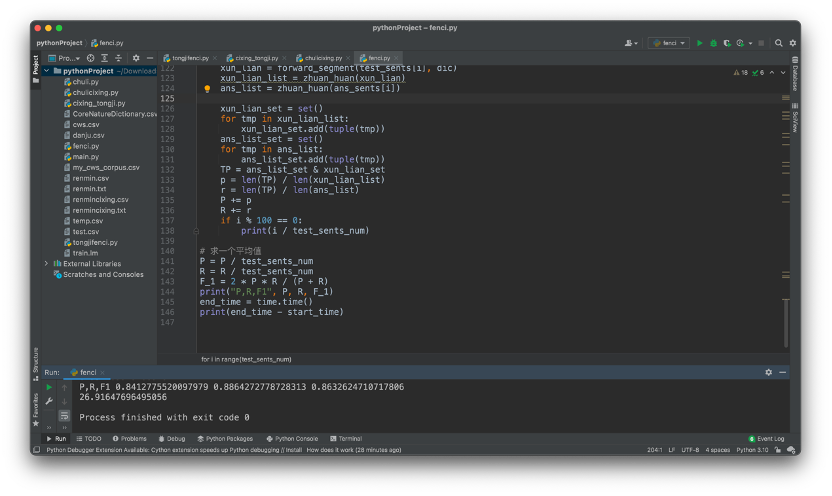Image resolution: width=832 pixels, height=496 pixels.
Task: Expand External Libraries node
Action: [x=47, y=263]
